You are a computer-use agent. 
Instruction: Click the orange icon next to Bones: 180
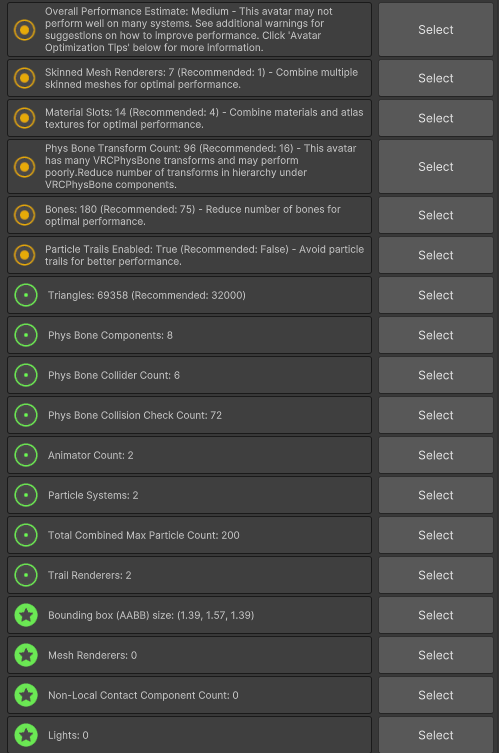[24, 215]
